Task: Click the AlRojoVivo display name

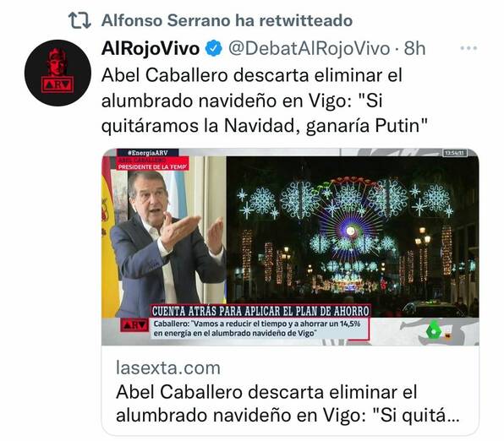Action: (x=151, y=49)
